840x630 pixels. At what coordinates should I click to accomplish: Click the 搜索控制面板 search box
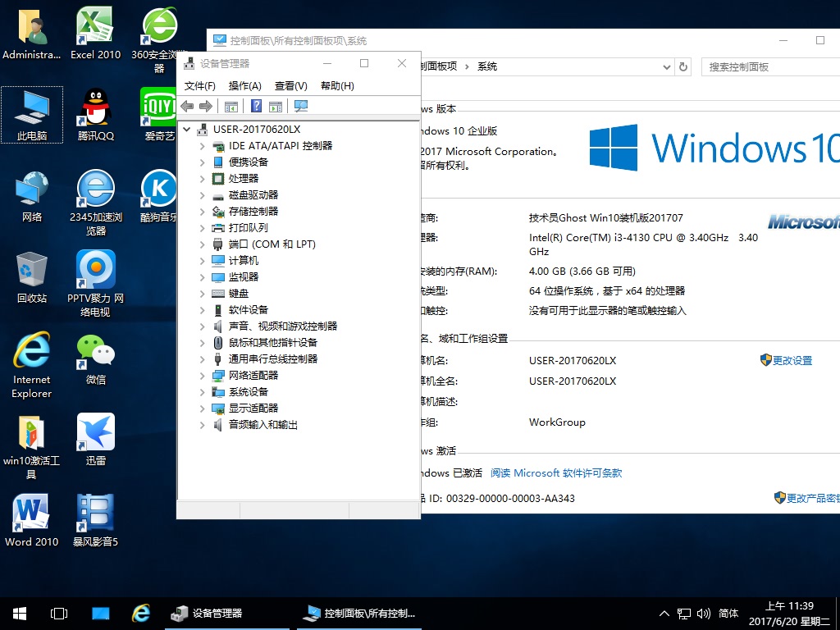pyautogui.click(x=769, y=66)
